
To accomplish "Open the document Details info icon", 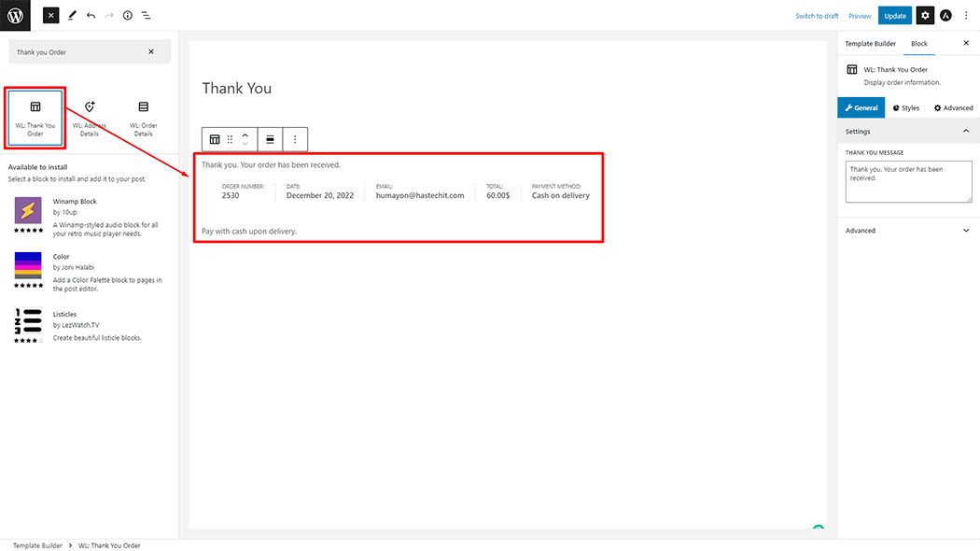I will (x=127, y=15).
